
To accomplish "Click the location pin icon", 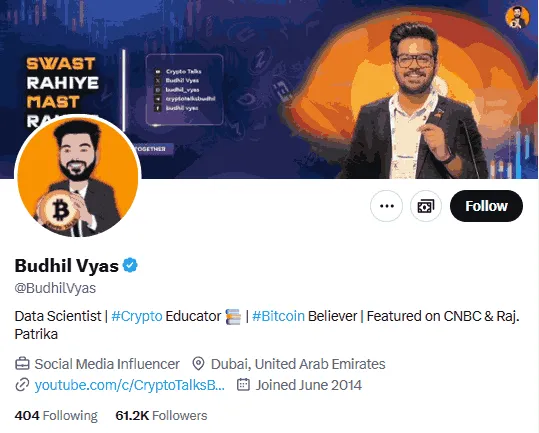I will 198,364.
